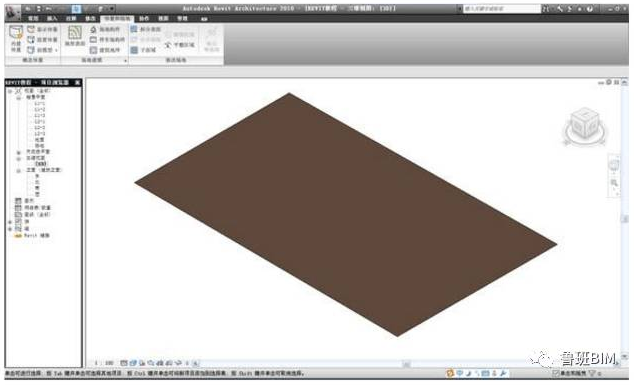Click the In-Place Mass ribbon icon
This screenshot has height=386, width=634.
[16, 39]
